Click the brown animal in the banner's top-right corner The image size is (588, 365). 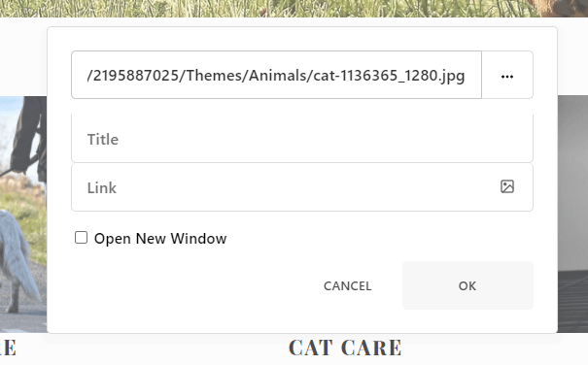click(x=559, y=8)
